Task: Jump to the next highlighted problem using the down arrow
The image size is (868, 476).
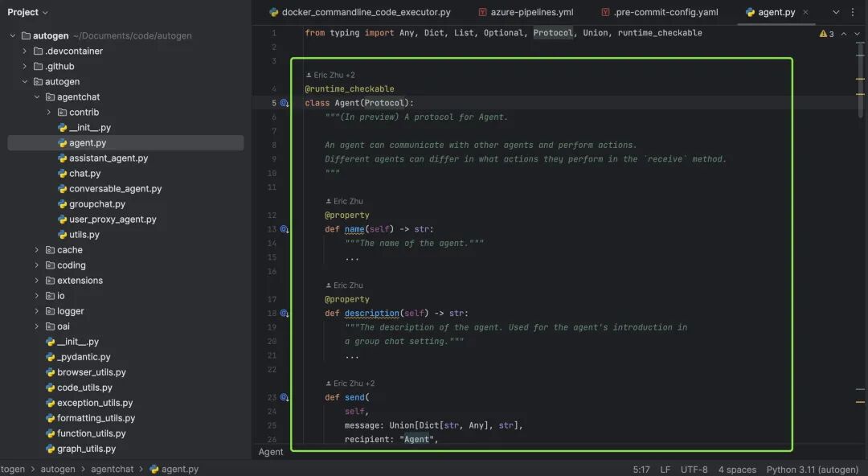Action: click(857, 34)
